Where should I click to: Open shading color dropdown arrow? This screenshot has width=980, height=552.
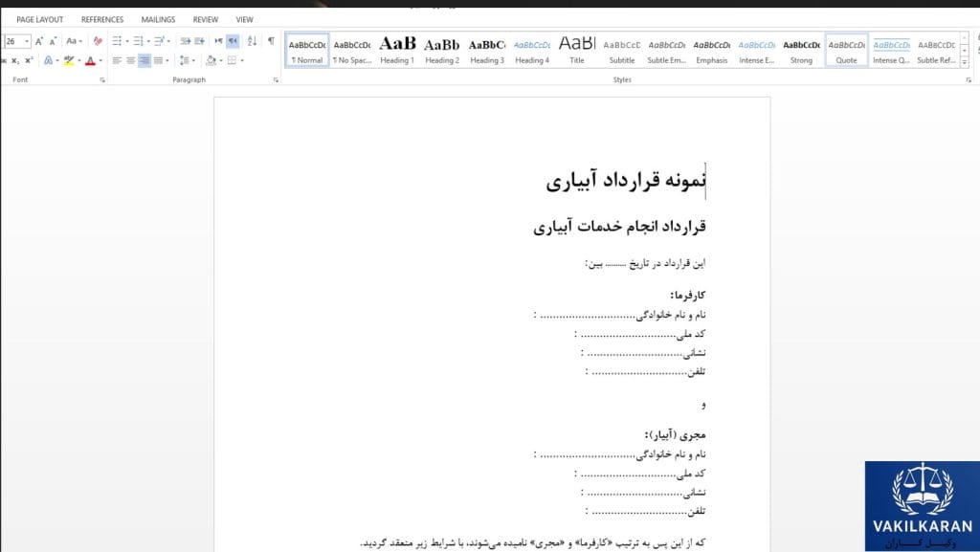[221, 60]
